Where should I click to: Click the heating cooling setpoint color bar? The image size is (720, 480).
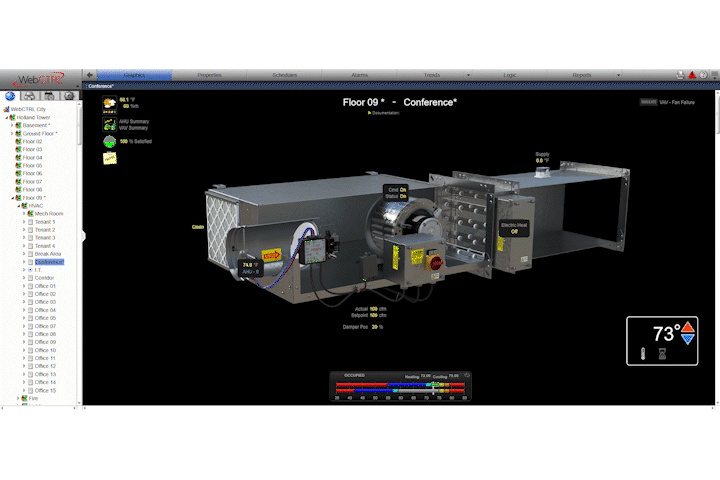point(400,387)
